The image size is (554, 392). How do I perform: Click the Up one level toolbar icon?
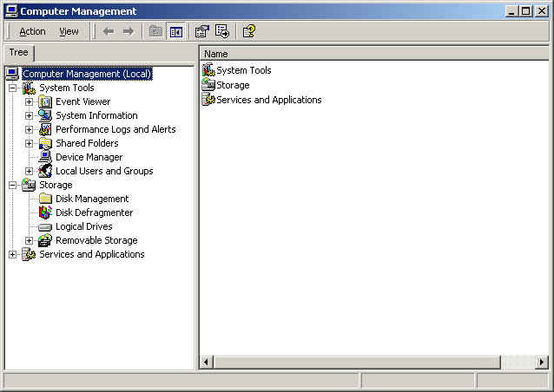point(155,31)
